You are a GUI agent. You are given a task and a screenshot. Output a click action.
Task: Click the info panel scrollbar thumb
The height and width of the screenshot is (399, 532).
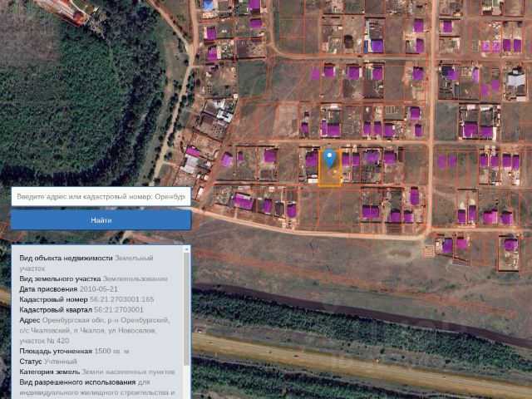click(186, 309)
